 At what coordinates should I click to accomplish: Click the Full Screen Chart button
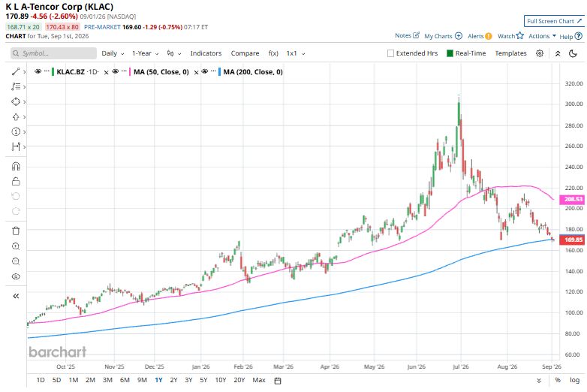click(x=554, y=21)
